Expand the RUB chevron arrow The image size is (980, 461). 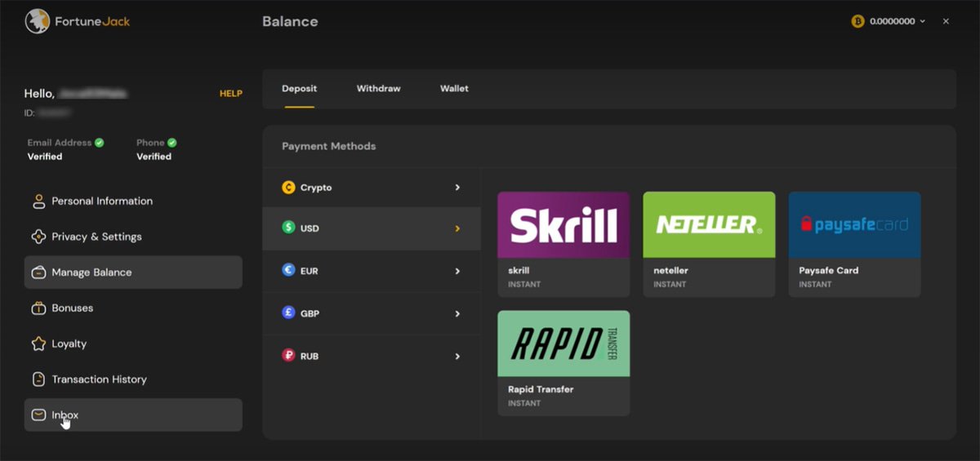pos(457,356)
